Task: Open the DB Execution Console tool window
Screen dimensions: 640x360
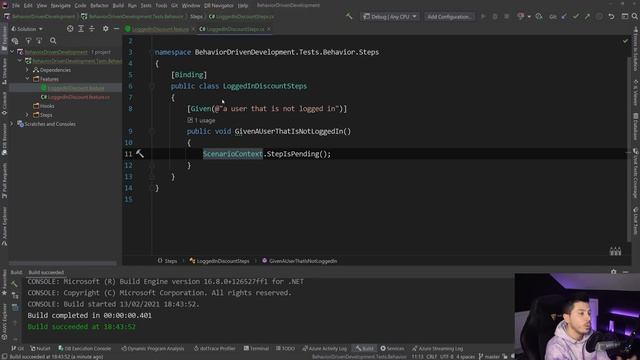Action: click(84, 349)
